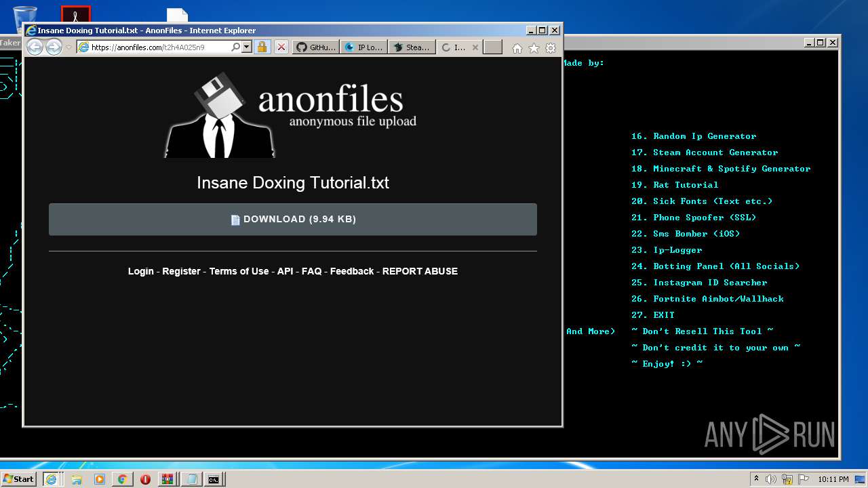Click '18. Minecraft & Spotify Generator' in console
Viewport: 868px width, 488px height.
coord(721,169)
